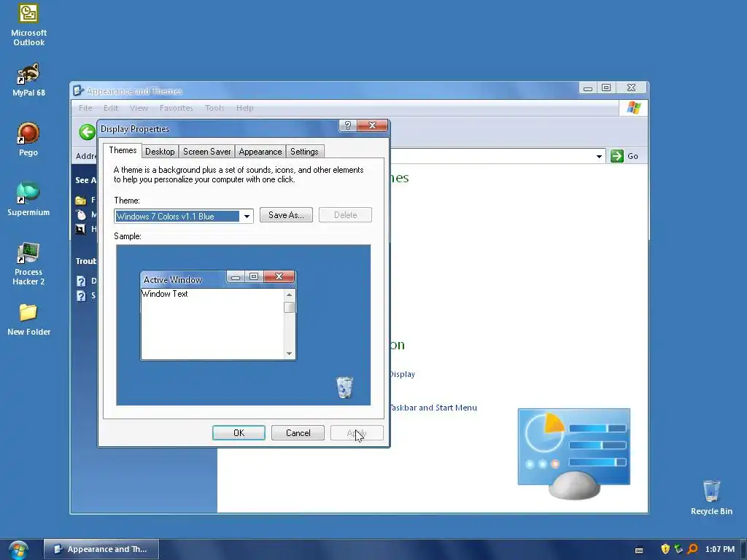Click the Delete theme button

(345, 215)
